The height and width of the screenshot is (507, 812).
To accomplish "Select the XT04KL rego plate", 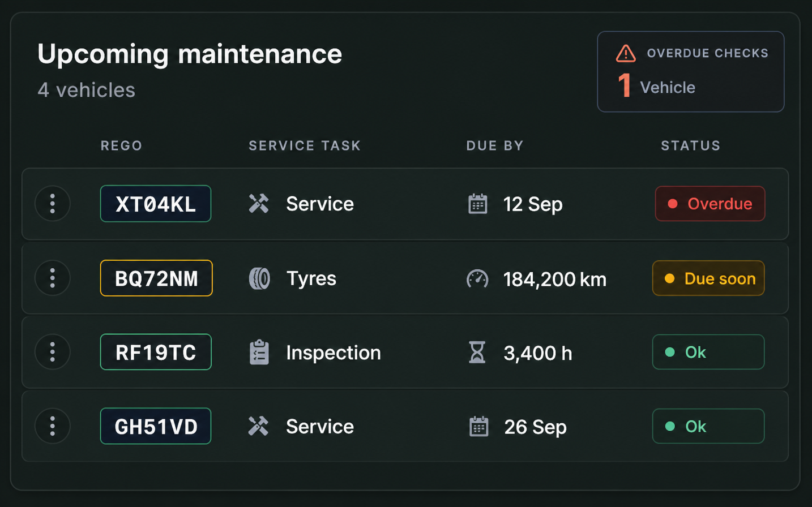I will tap(156, 204).
